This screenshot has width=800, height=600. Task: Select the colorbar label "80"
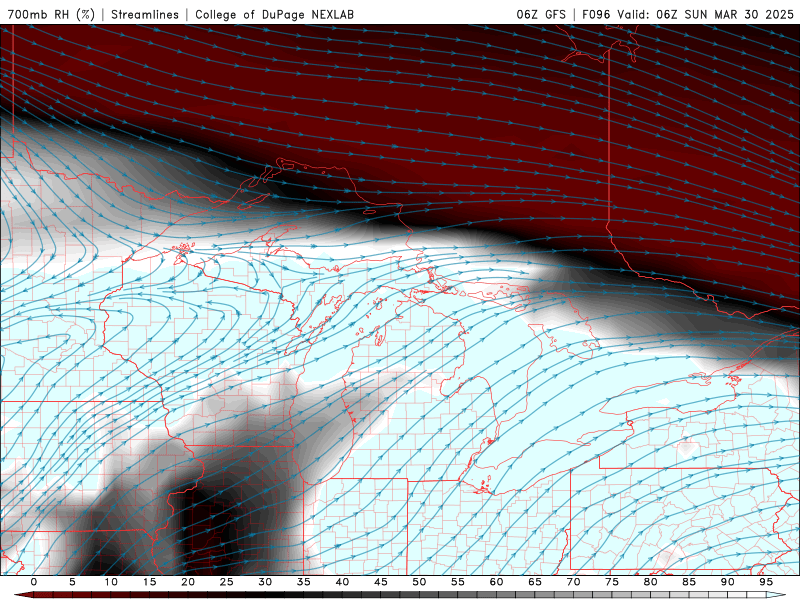point(651,582)
